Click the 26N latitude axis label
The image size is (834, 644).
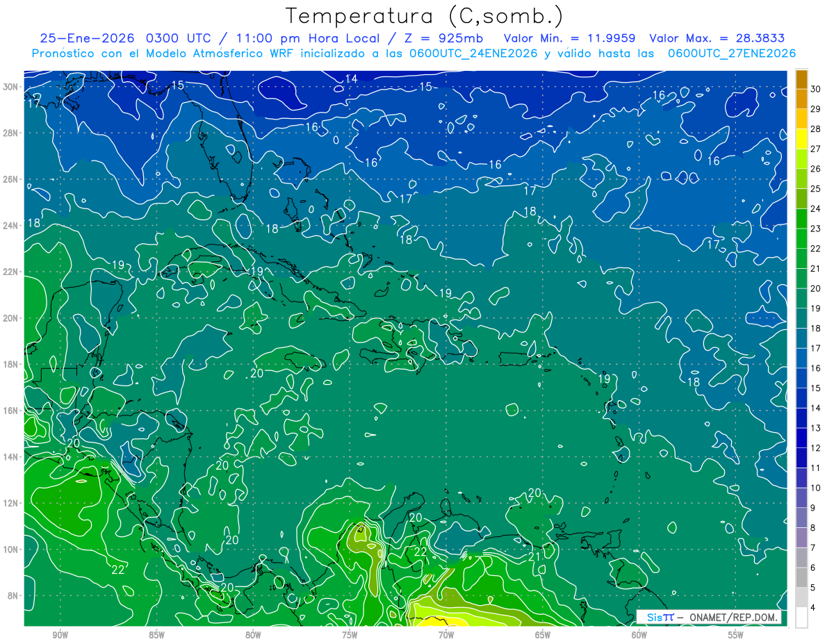[10, 179]
